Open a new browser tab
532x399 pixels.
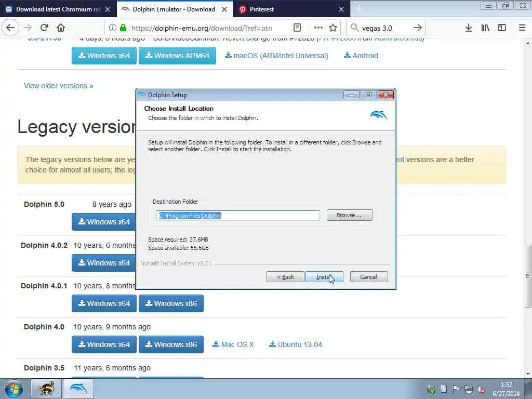click(358, 9)
